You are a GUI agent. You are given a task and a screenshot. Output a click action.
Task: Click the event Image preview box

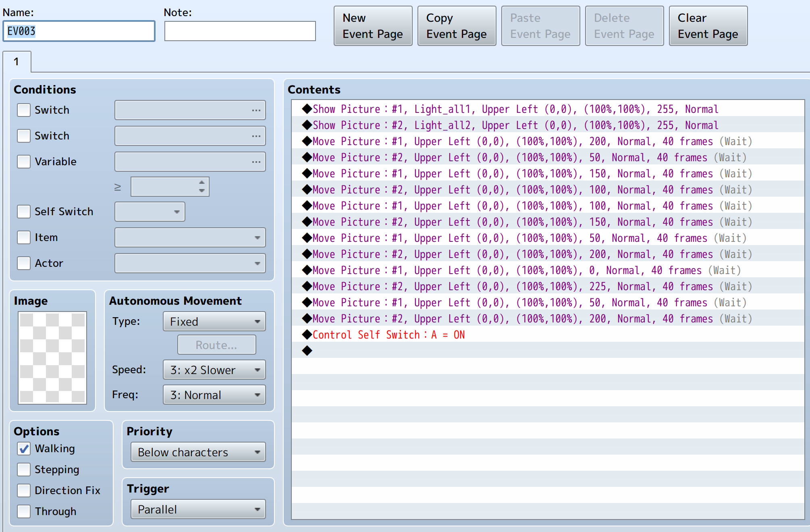pos(52,357)
